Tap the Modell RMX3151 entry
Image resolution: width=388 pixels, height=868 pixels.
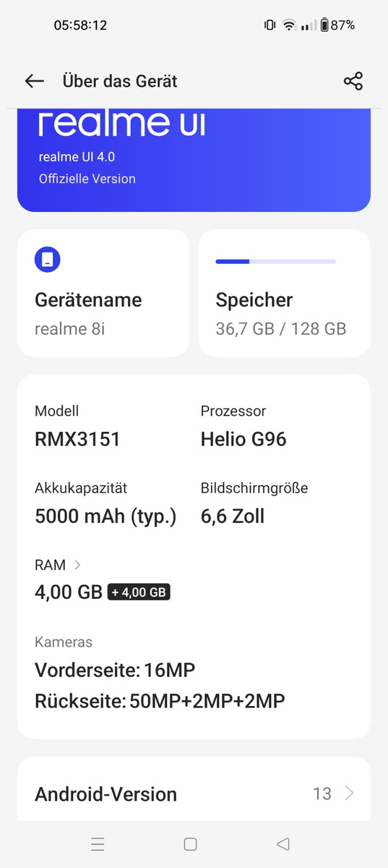[x=77, y=427]
